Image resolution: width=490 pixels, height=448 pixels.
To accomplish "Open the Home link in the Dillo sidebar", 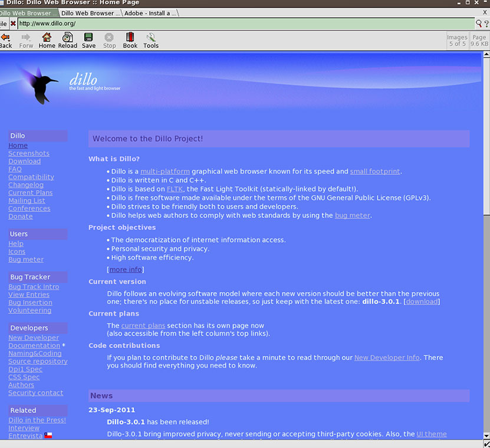I will [x=18, y=146].
